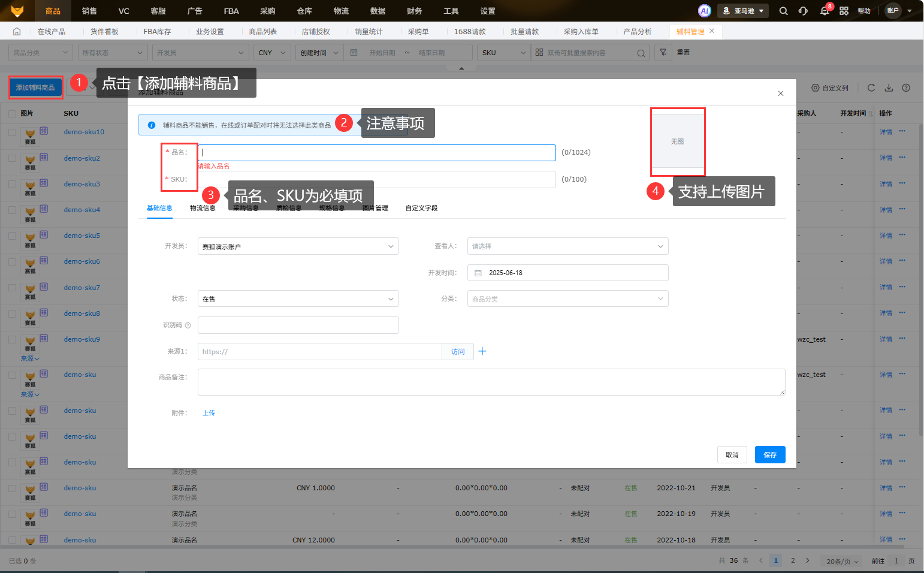
Task: Open the 仓库 top menu
Action: coord(304,11)
